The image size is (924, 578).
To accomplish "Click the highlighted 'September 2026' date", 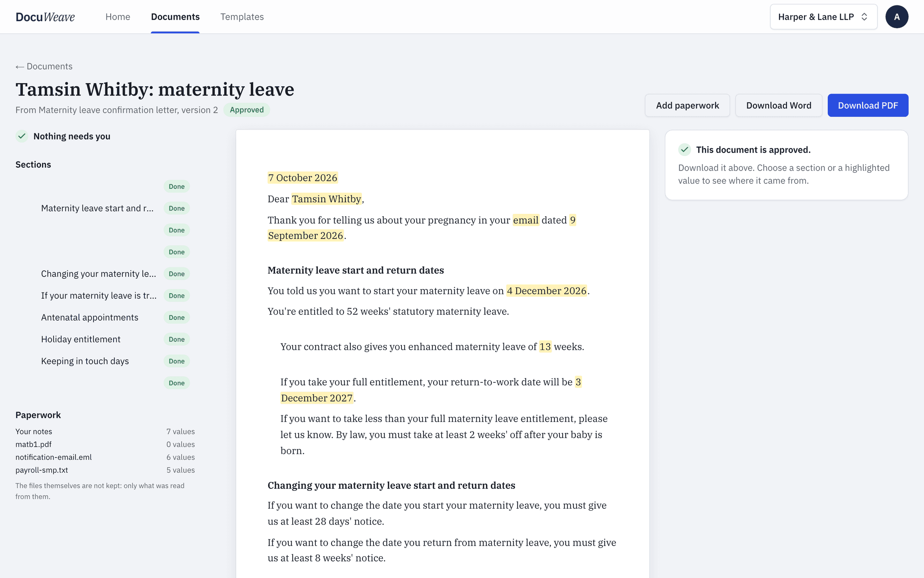I will coord(306,235).
